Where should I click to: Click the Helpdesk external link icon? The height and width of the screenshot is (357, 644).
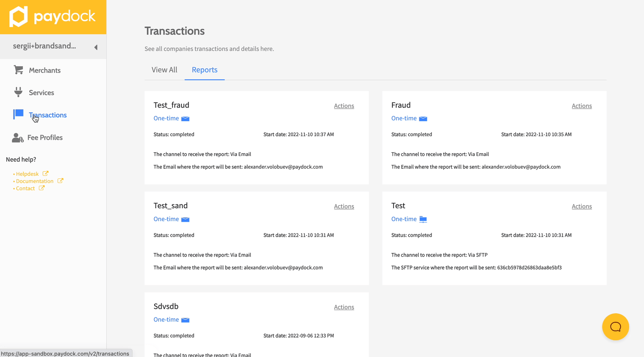point(45,174)
